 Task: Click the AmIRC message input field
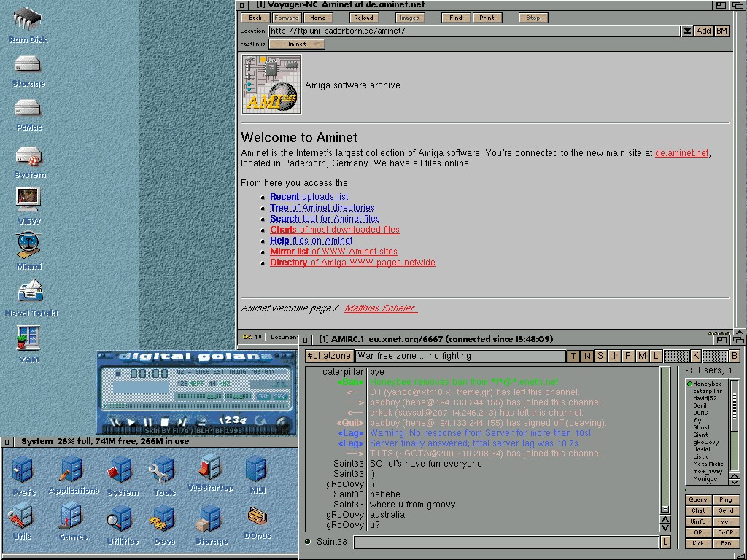click(506, 542)
